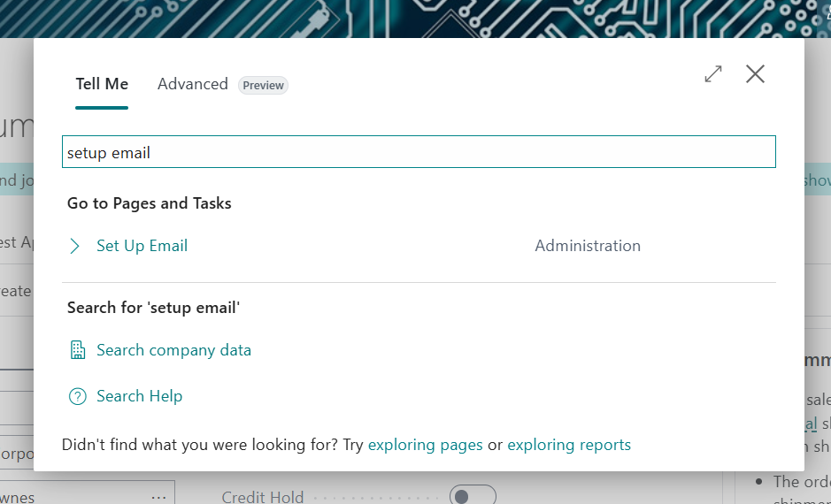831x504 pixels.
Task: Click the Preview badge next to Advanced
Action: coord(264,85)
